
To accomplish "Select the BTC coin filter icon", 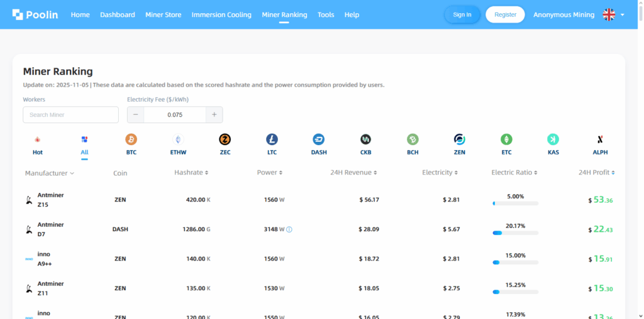I will tap(131, 139).
